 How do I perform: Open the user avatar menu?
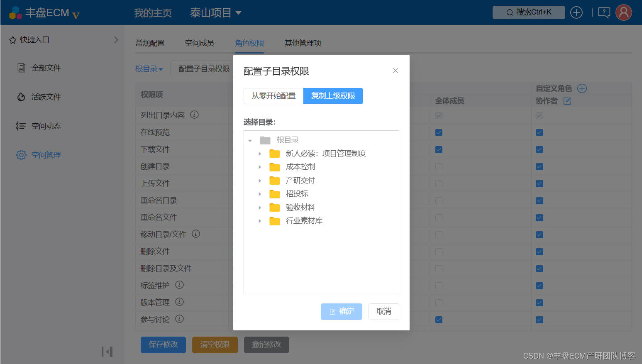[x=623, y=12]
